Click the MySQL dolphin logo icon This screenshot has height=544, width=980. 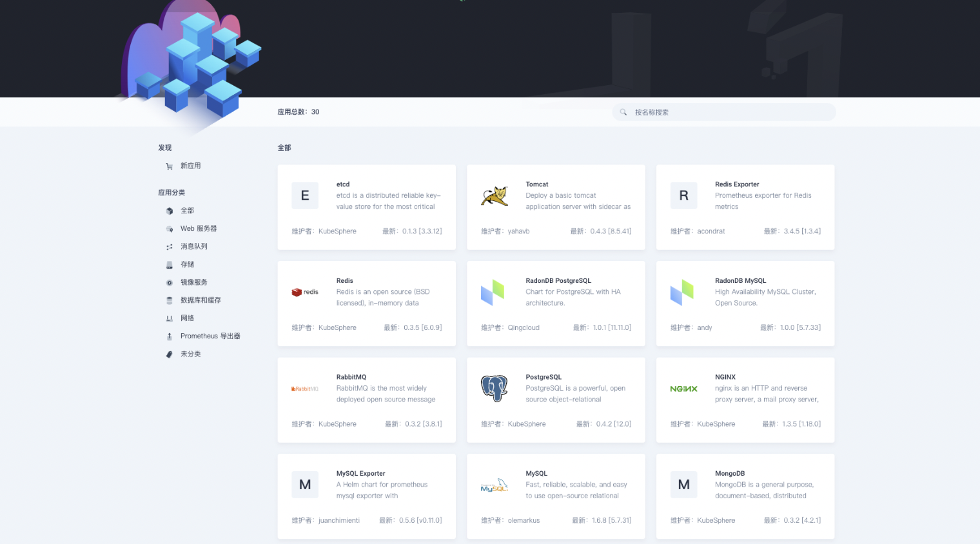click(495, 485)
